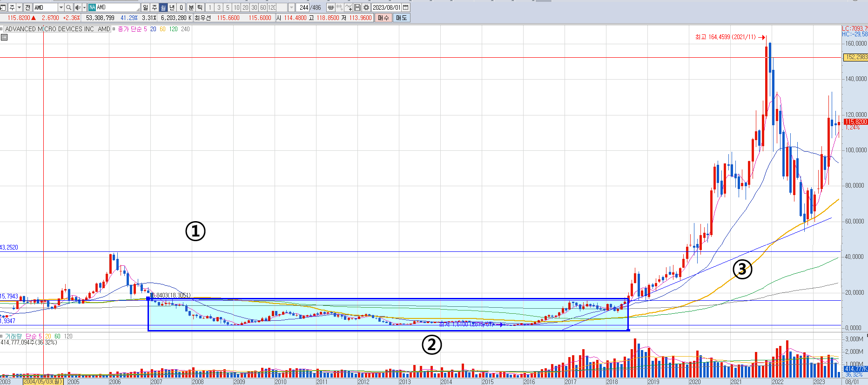Choose the 60 interval button
The width and height of the screenshot is (868, 385).
click(263, 7)
